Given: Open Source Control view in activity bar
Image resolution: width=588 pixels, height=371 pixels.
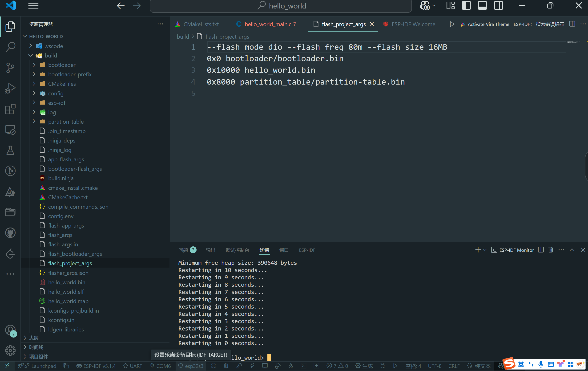Looking at the screenshot, I should click(x=10, y=68).
